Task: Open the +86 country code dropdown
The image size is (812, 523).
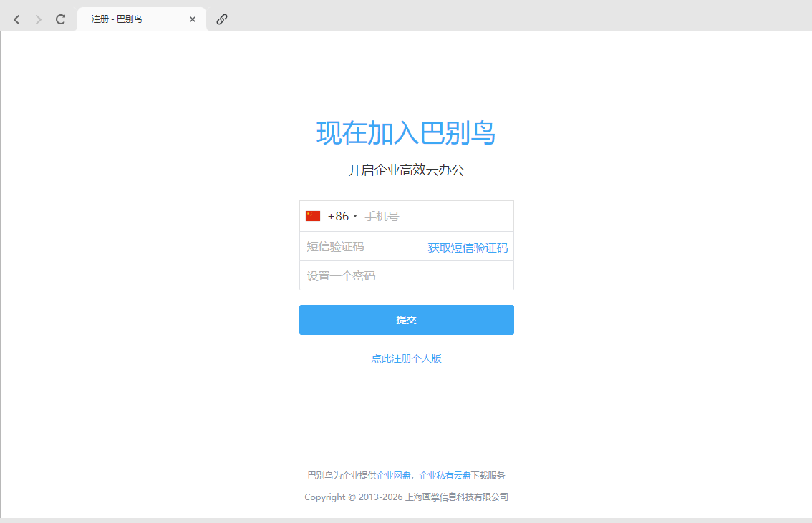Action: [342, 216]
